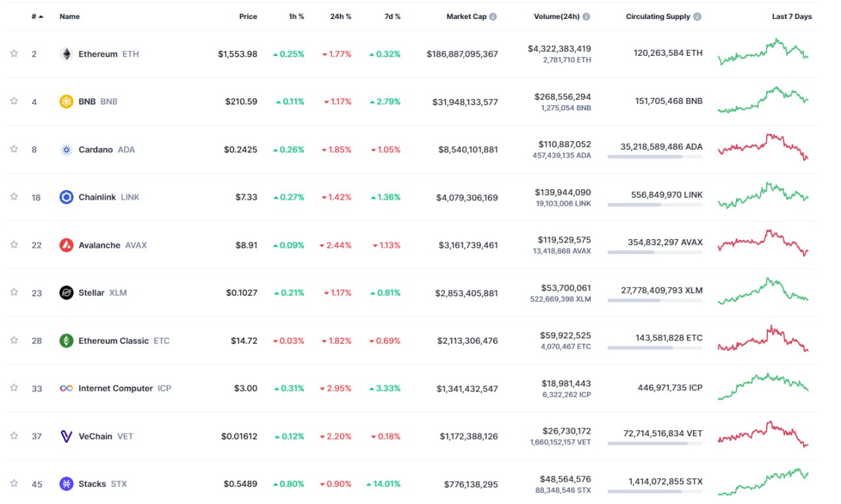Open BNB 24h volume markets link
This screenshot has height=504, width=841.
[x=562, y=97]
